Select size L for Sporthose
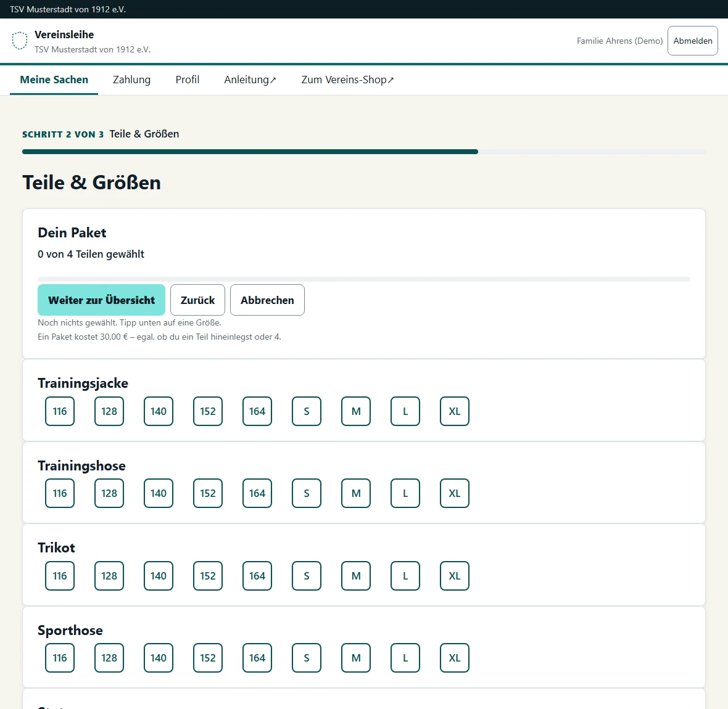The image size is (728, 709). [x=405, y=658]
